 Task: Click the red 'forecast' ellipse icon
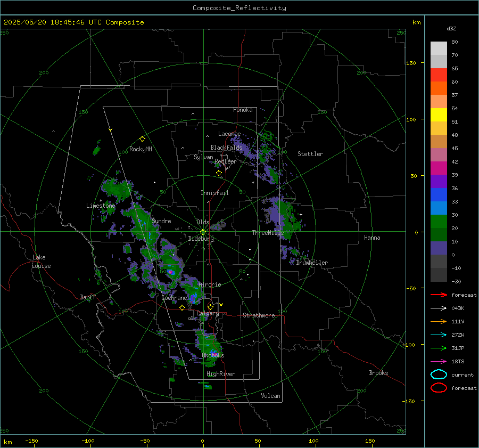point(439,388)
